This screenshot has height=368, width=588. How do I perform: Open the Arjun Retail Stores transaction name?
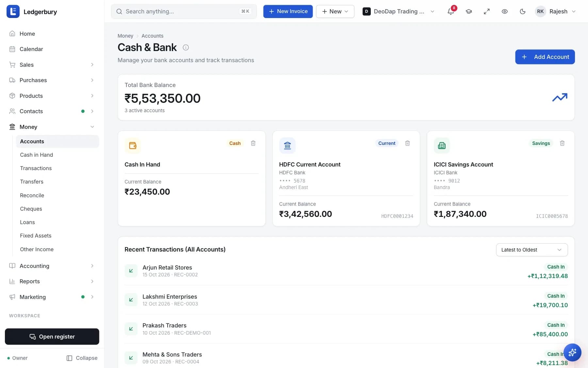167,268
